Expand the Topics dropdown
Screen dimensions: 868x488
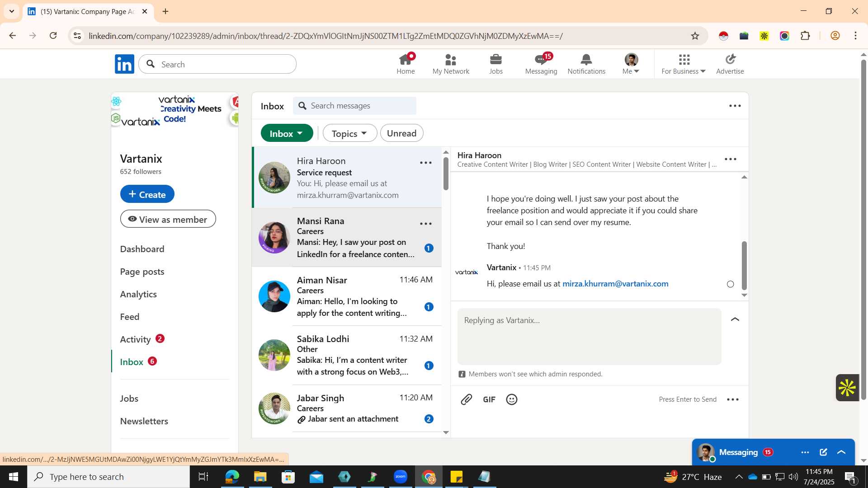pyautogui.click(x=349, y=133)
